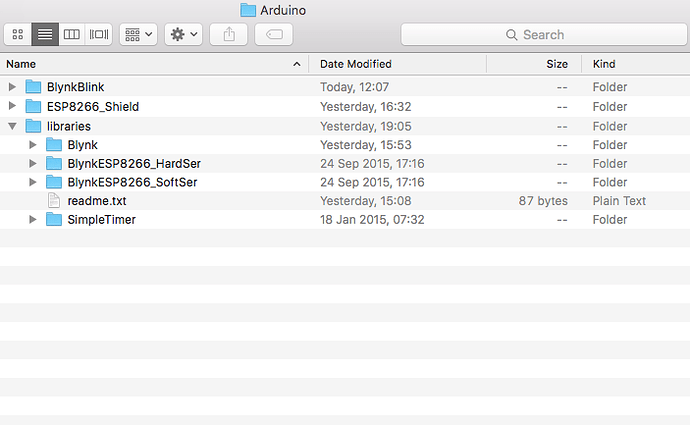Select the libraries folder icon
Image resolution: width=690 pixels, height=425 pixels.
coord(33,126)
